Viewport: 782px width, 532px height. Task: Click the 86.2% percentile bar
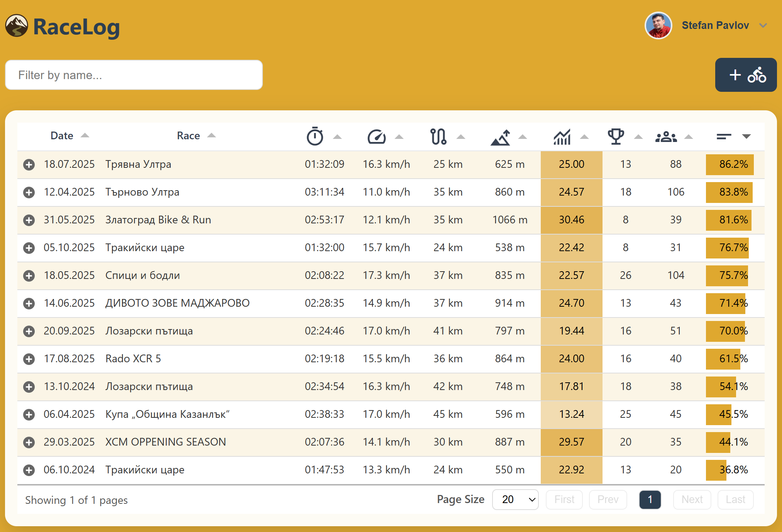click(730, 164)
